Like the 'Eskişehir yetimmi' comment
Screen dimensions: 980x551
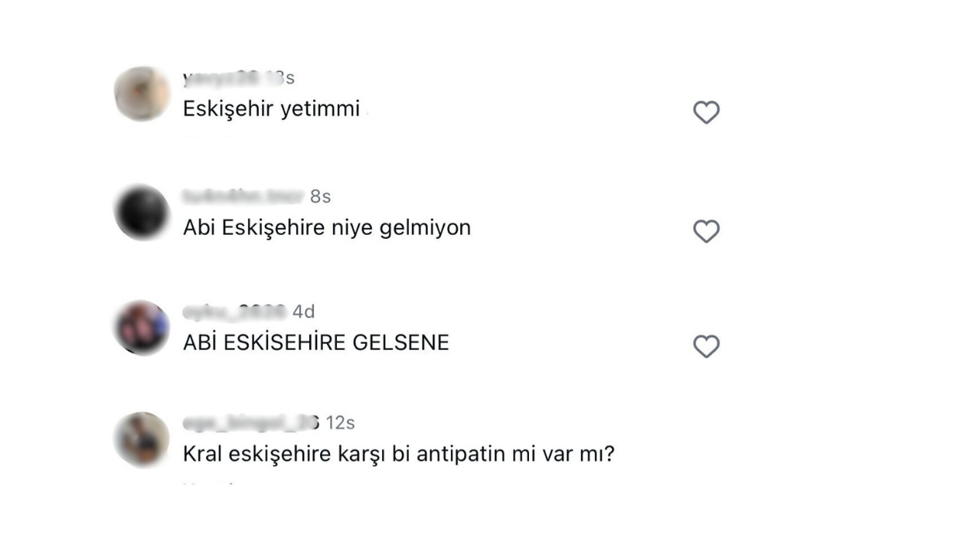706,112
